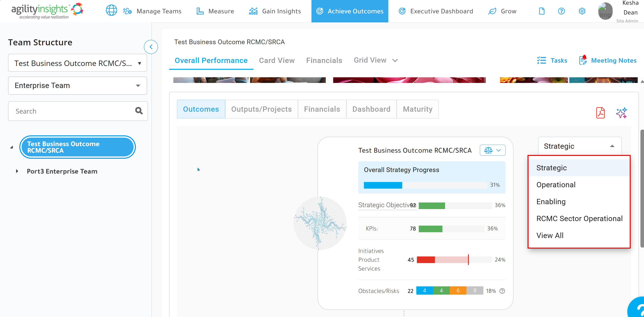Open Meeting Notes link
This screenshot has height=317, width=644.
(608, 60)
